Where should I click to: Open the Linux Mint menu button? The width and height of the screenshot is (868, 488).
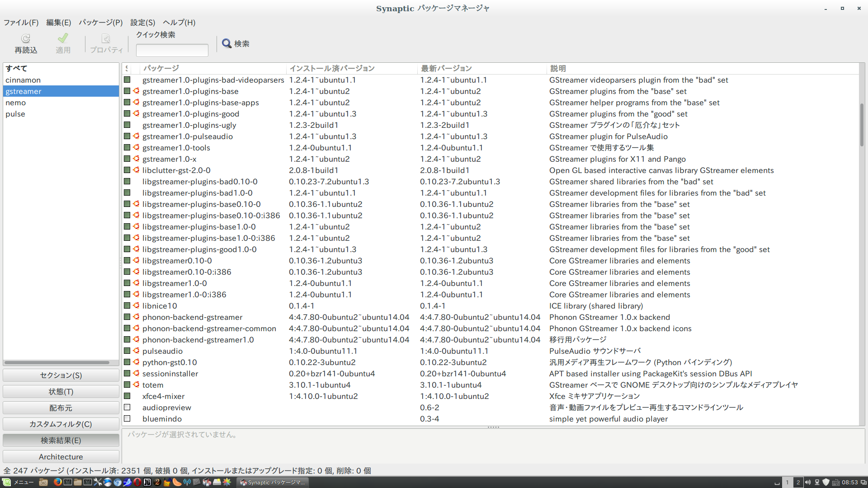pos(18,482)
